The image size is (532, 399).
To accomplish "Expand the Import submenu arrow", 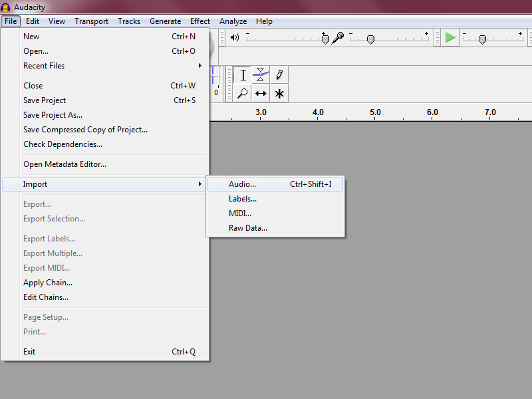I will point(200,184).
